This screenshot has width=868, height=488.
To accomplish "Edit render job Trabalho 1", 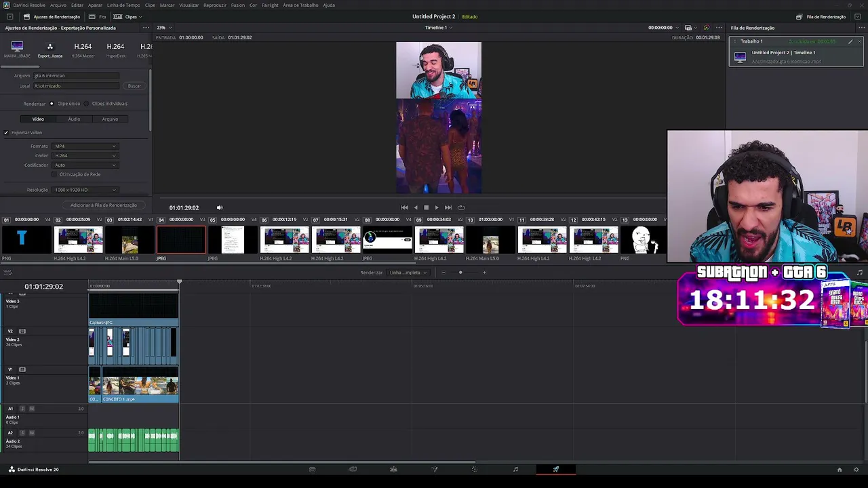I will (850, 42).
